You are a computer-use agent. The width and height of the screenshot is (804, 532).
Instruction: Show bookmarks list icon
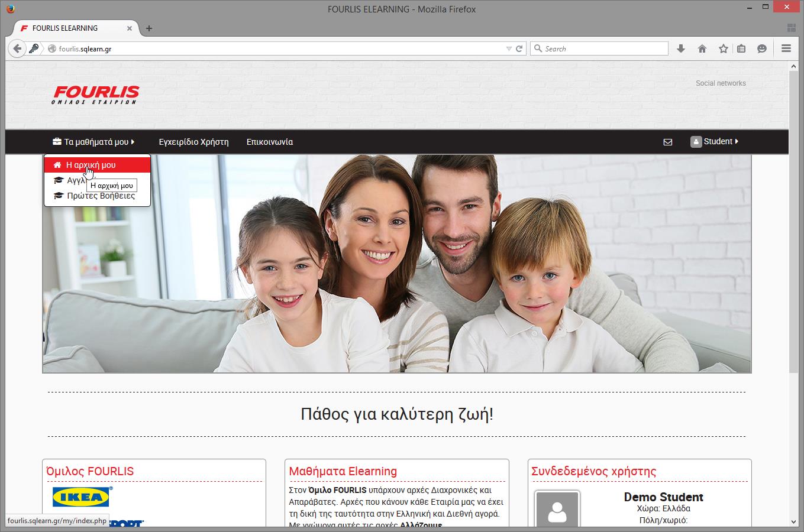point(741,48)
